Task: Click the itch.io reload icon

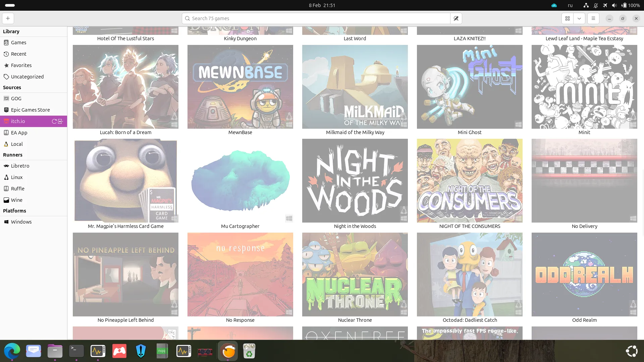Action: click(x=54, y=121)
